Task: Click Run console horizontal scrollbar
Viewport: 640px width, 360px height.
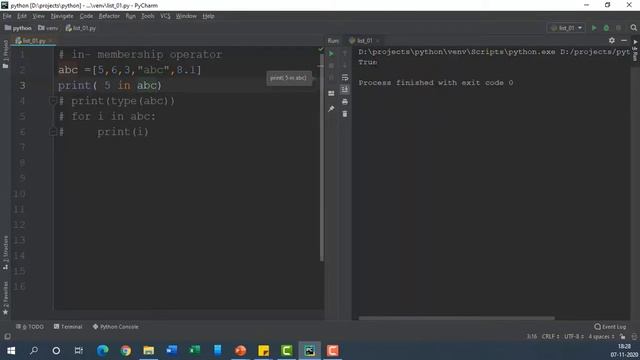Action: point(456,318)
